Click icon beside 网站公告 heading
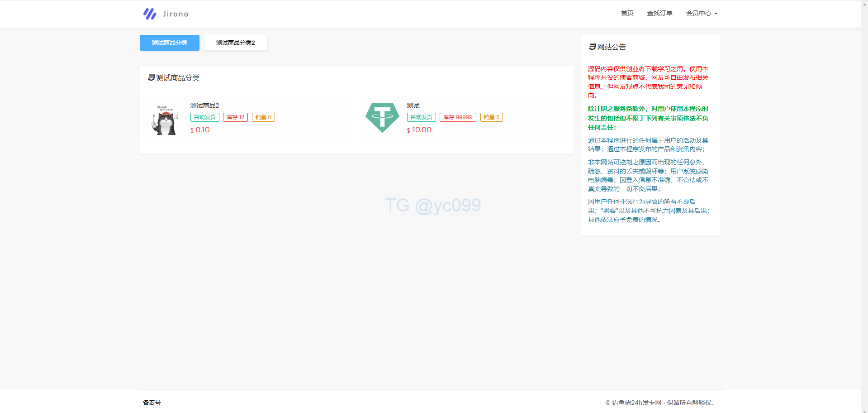The height and width of the screenshot is (413, 868). coord(592,47)
